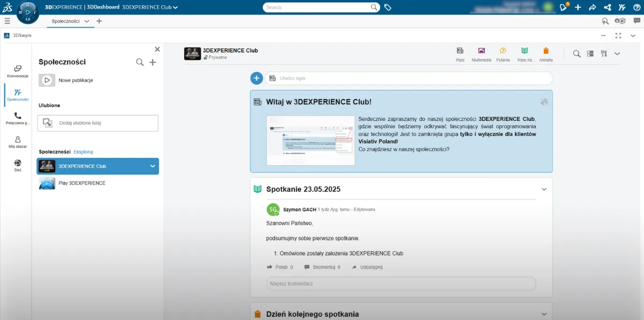Close the Społeczności side panel
The width and height of the screenshot is (644, 320).
coord(157,49)
